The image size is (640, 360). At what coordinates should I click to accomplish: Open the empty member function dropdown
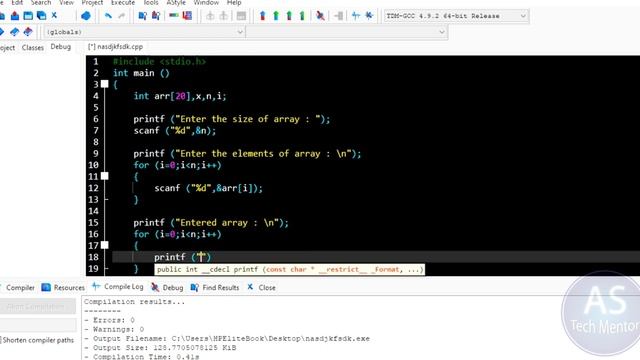(347, 32)
